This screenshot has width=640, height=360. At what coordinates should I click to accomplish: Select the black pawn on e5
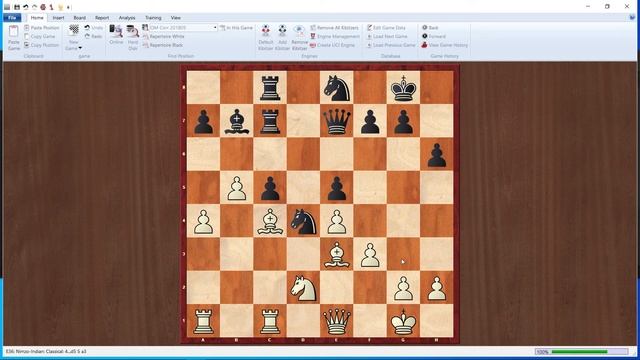coord(336,188)
